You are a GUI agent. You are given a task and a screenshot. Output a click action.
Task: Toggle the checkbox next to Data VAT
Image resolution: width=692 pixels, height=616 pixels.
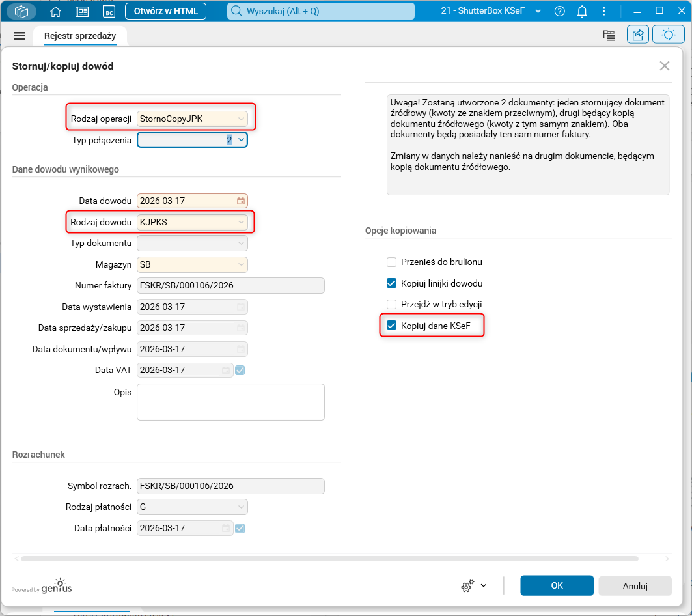(240, 370)
